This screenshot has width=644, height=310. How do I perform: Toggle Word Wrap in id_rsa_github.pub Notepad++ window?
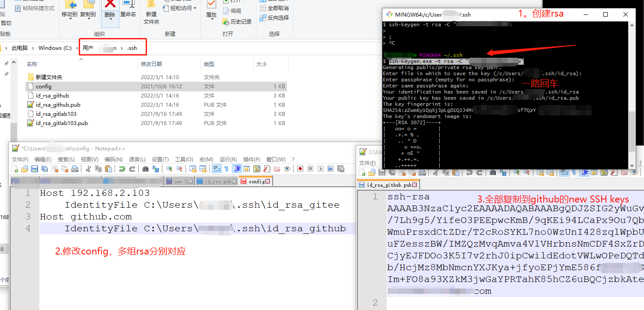564,173
